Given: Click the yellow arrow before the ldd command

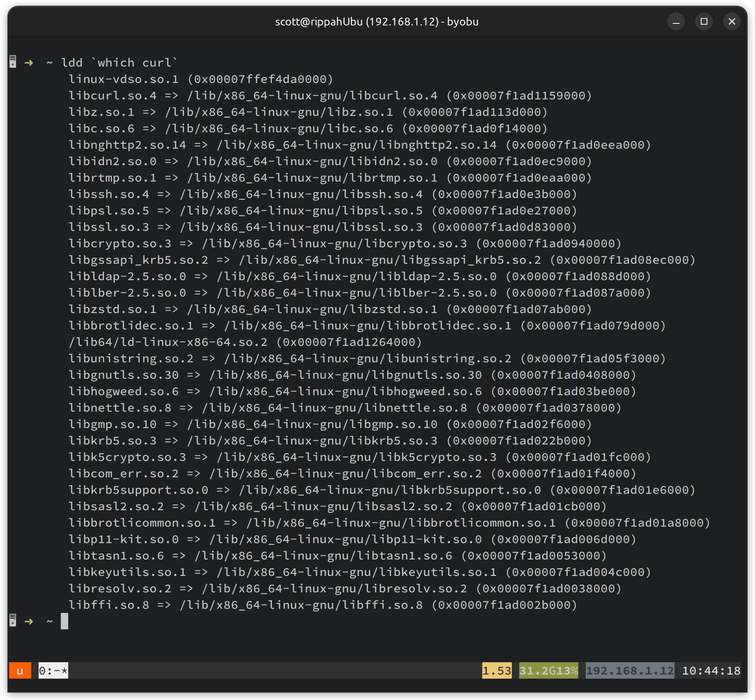Looking at the screenshot, I should (x=29, y=62).
